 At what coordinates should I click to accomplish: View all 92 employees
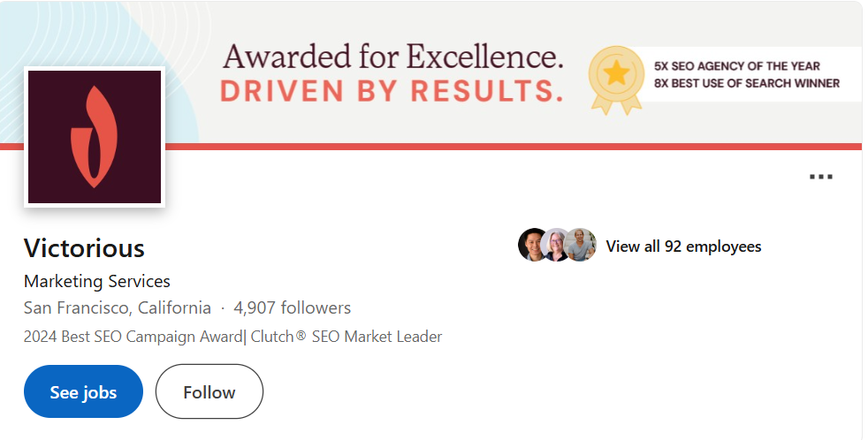[683, 247]
